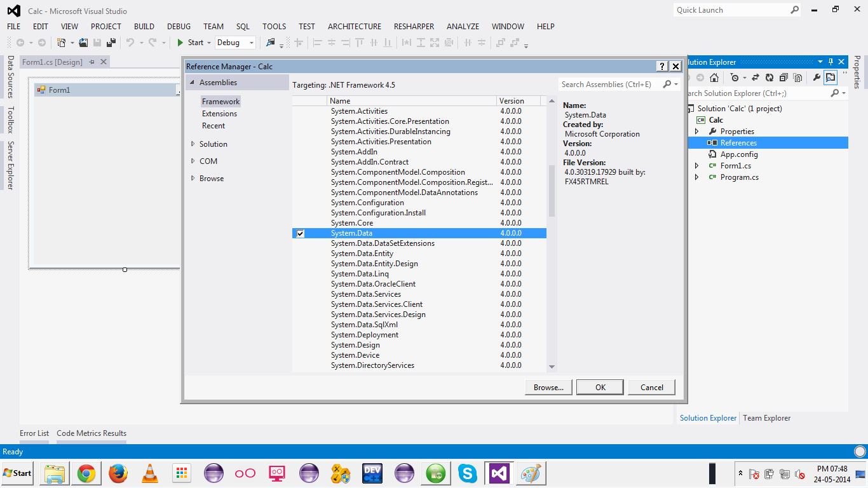Open the Solution Explorer window position dropdown
Screen dimensions: 868x488
pyautogui.click(x=820, y=62)
